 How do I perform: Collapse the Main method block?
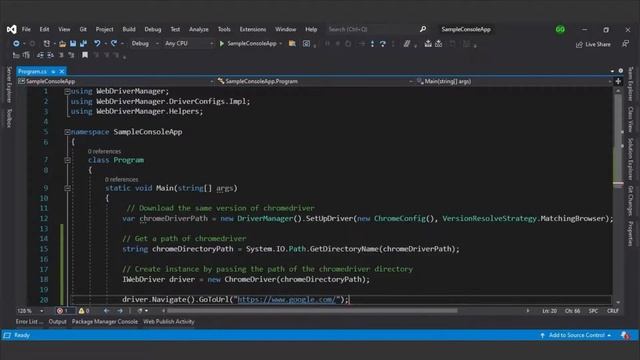(x=68, y=188)
